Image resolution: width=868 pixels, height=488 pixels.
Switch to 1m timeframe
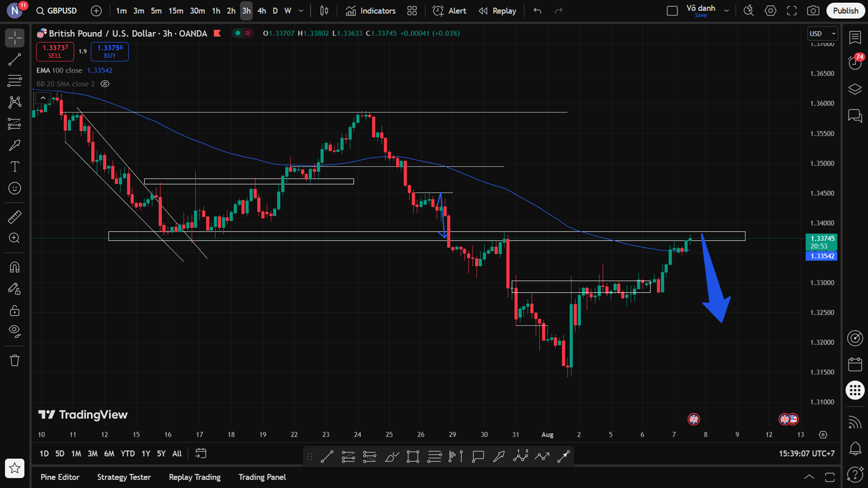(x=121, y=11)
